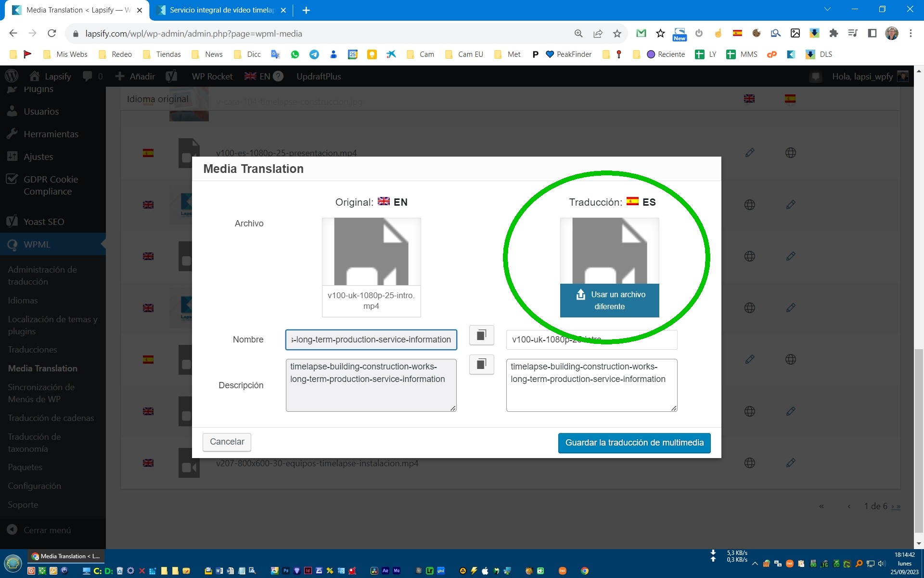Bookmark this page with star icon
This screenshot has height=578, width=924.
click(617, 33)
